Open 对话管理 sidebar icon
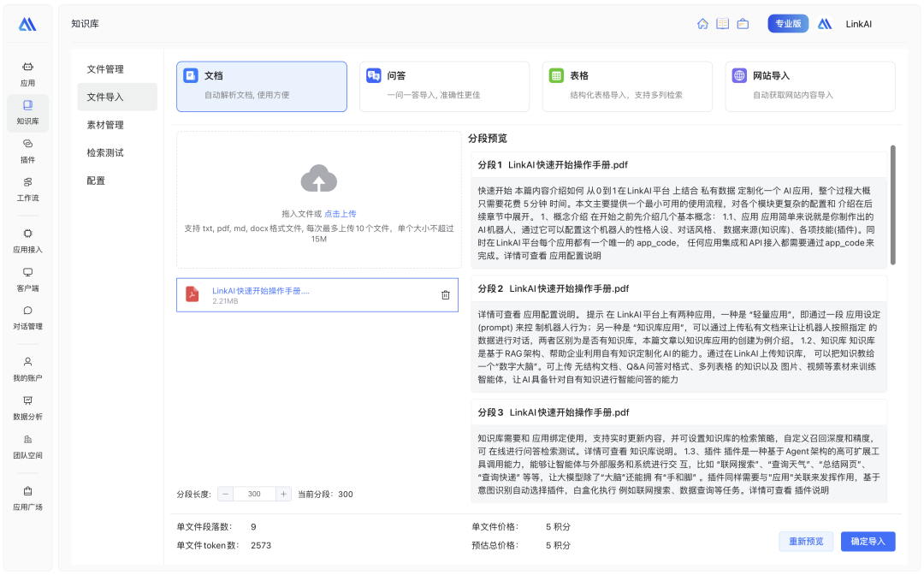 [27, 318]
